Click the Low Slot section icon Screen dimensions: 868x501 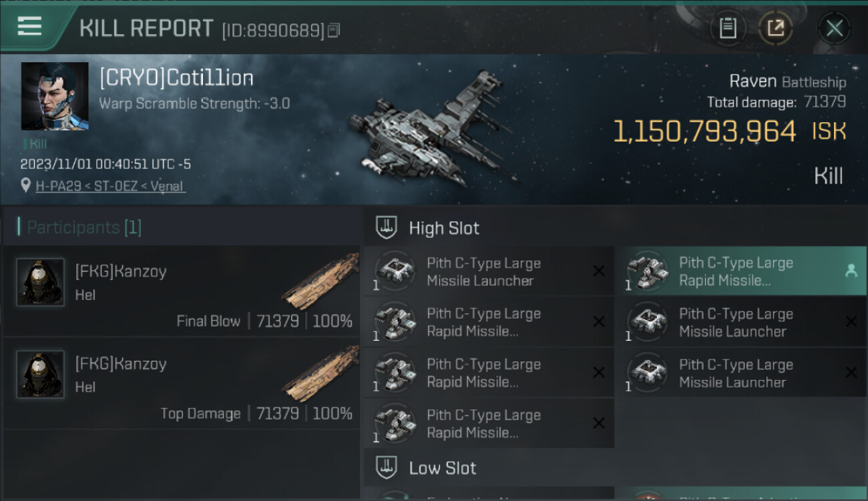tap(387, 467)
